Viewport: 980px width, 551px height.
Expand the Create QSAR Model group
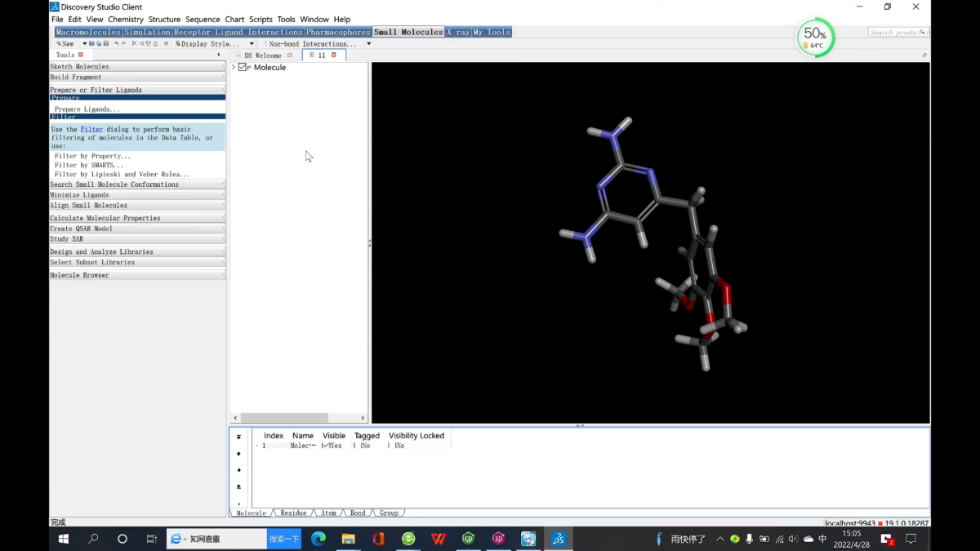(x=137, y=229)
